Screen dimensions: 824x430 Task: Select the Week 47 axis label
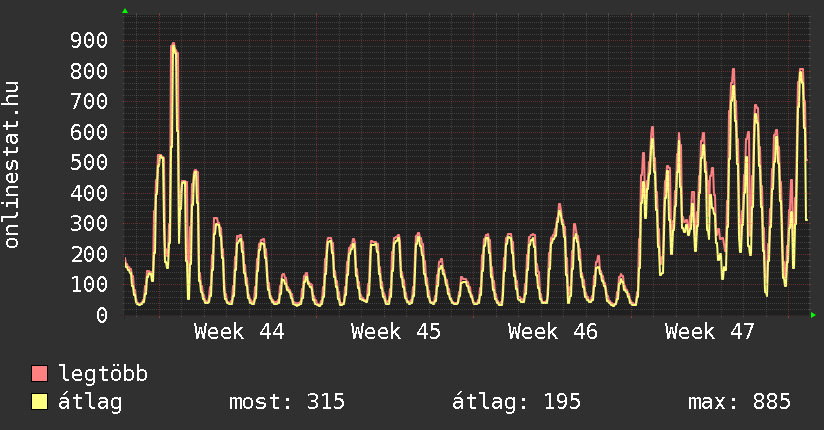pyautogui.click(x=710, y=331)
